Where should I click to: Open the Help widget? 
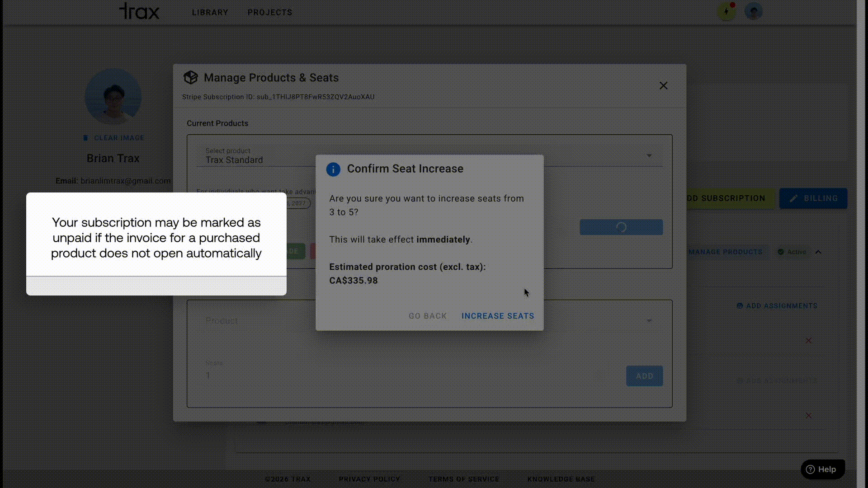pos(822,469)
